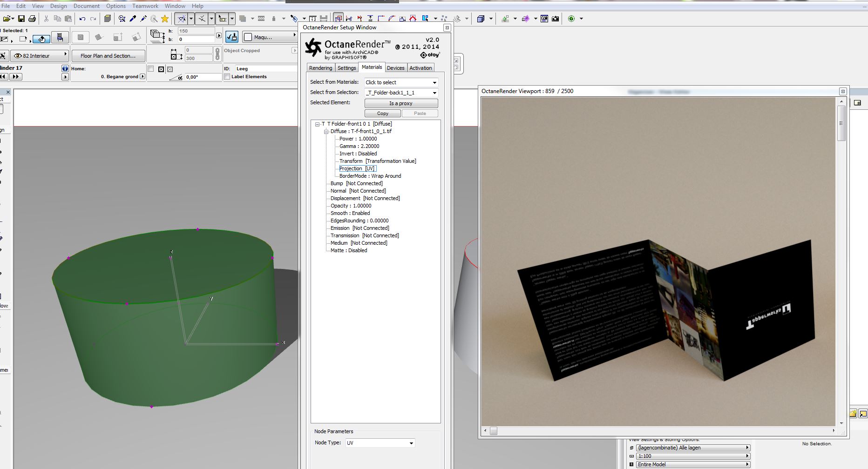Click the purple 3D cutting plane icon

pos(526,19)
